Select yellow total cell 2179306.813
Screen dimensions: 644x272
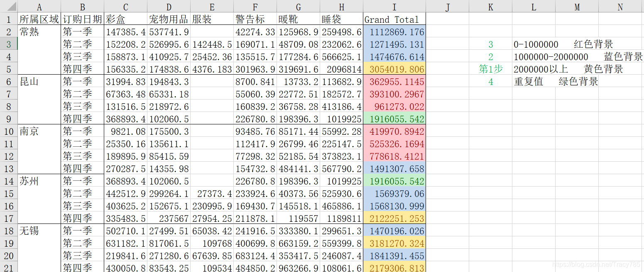pos(394,267)
